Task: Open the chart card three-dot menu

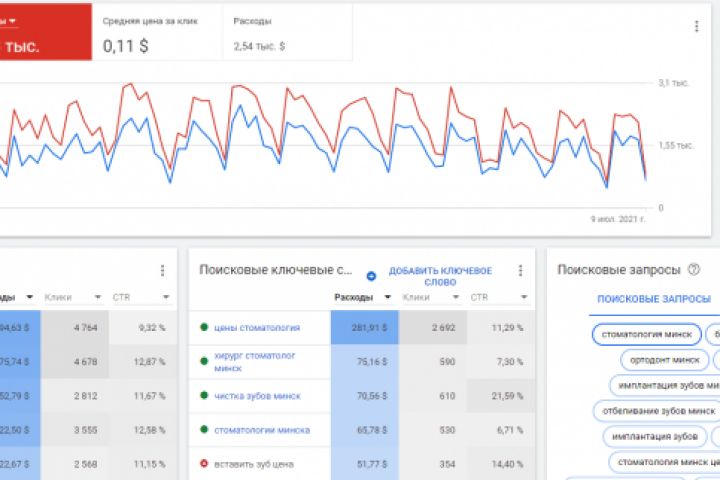Action: point(697,27)
